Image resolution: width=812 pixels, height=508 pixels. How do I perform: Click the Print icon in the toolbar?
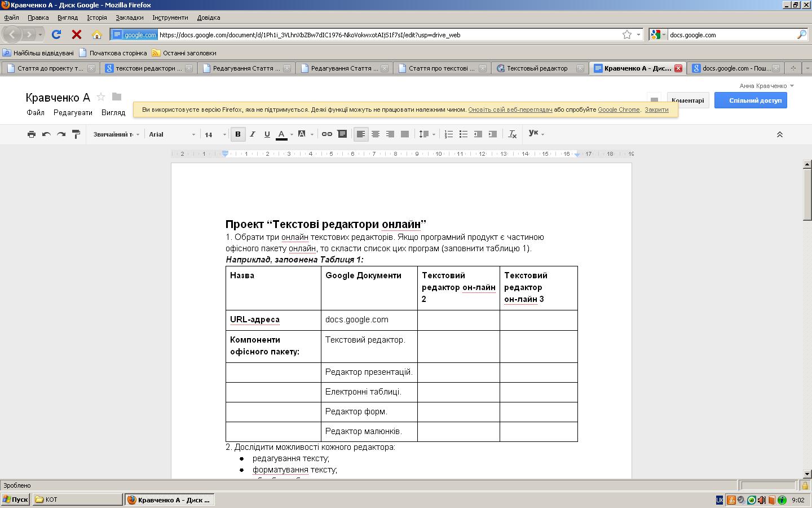point(32,134)
